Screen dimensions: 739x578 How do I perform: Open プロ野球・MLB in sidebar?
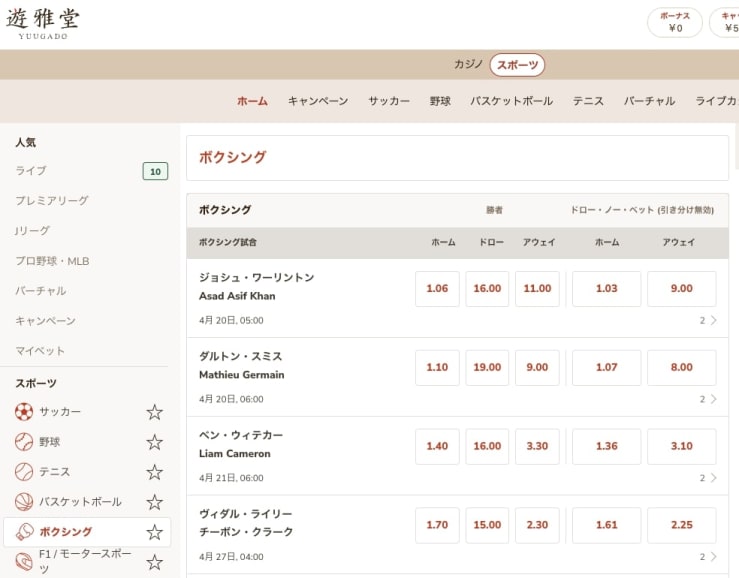coord(52,261)
